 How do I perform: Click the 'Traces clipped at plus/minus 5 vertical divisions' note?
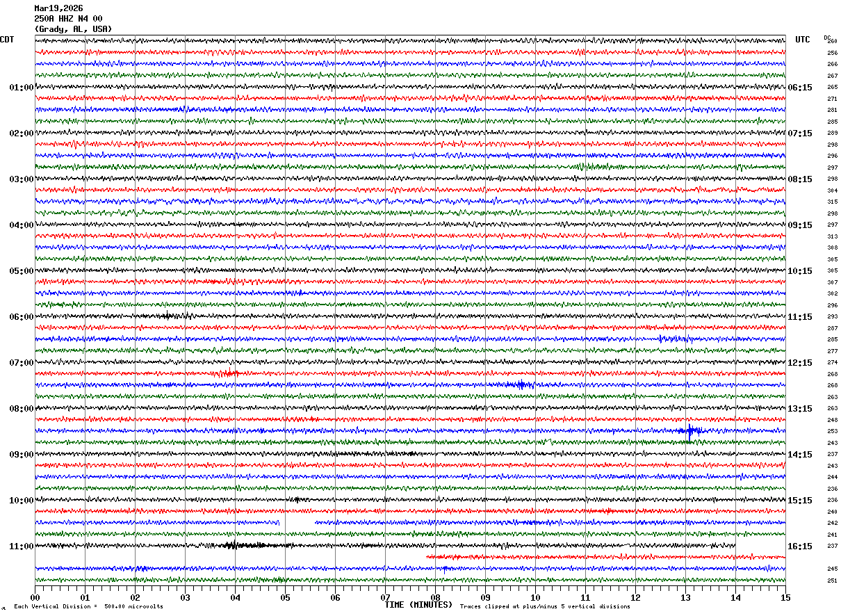(x=545, y=606)
